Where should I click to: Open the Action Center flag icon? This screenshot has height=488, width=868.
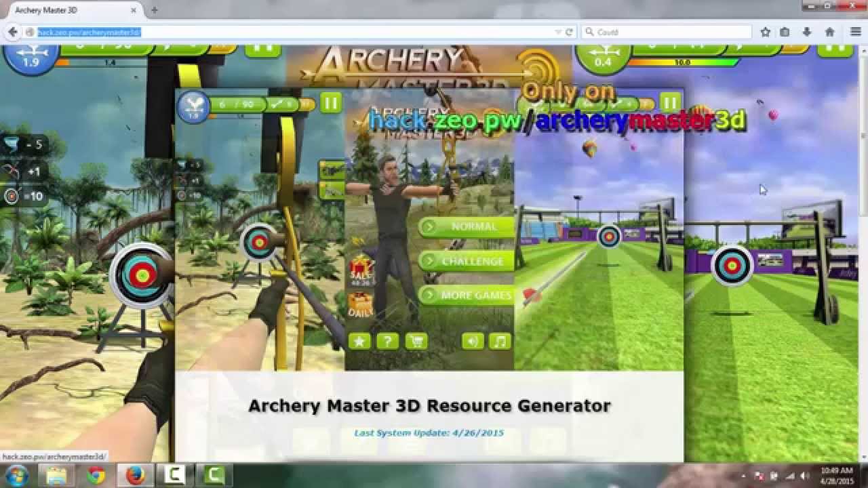click(x=759, y=475)
